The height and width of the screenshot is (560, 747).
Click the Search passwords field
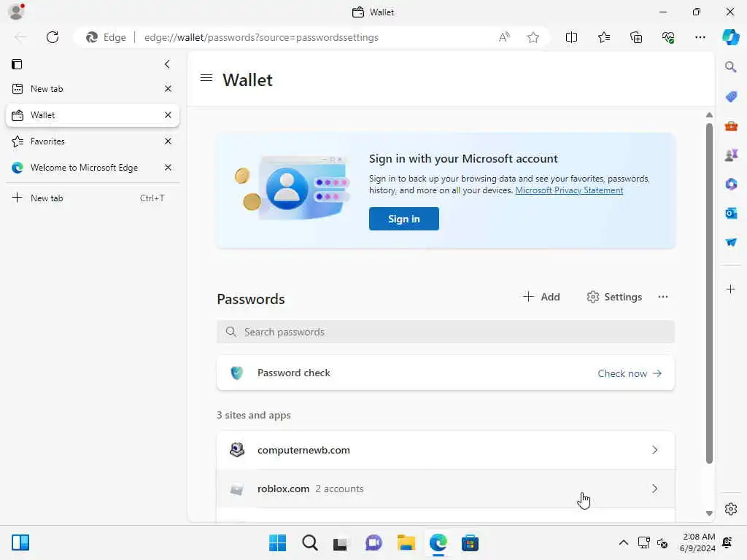tap(446, 332)
